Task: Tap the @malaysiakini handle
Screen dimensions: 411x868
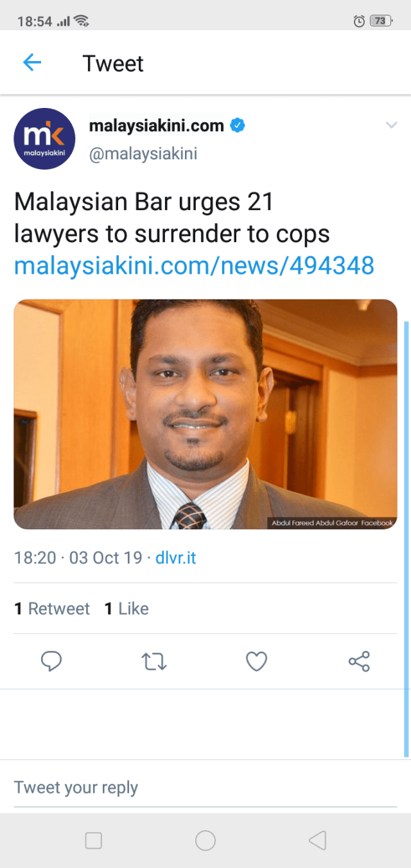Action: pyautogui.click(x=143, y=154)
